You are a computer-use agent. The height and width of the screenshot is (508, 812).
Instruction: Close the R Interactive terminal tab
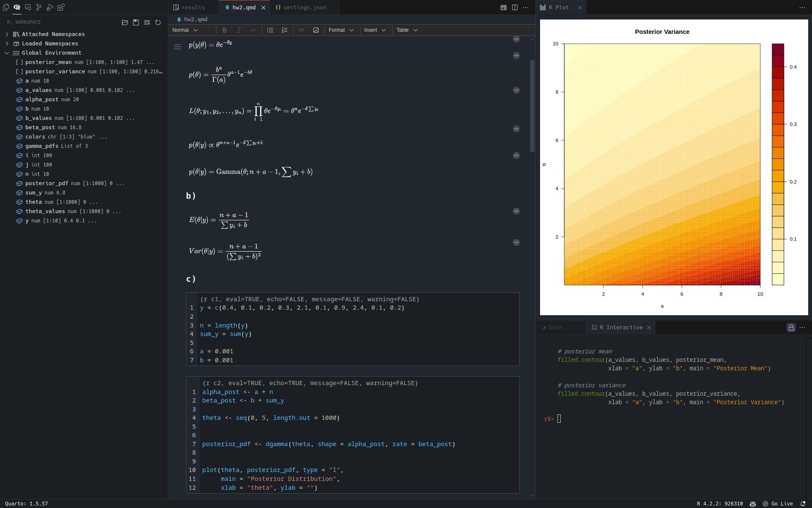[649, 328]
